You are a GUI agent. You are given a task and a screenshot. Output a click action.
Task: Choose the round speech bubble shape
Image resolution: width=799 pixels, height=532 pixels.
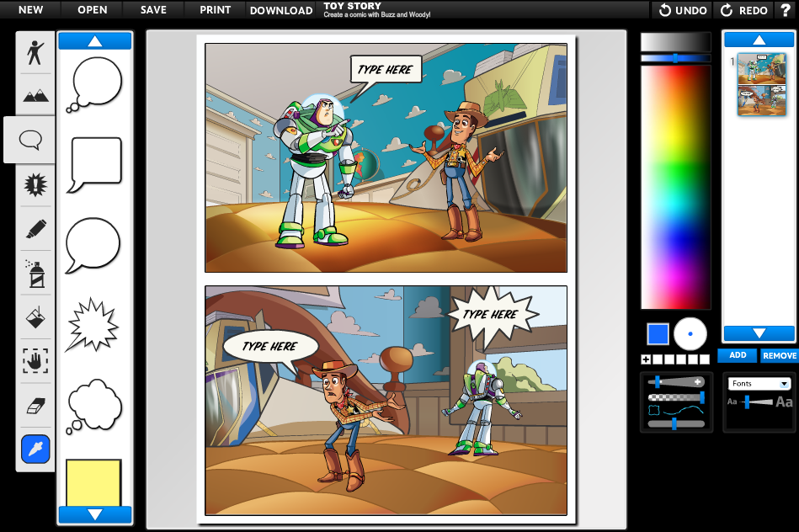(93, 246)
